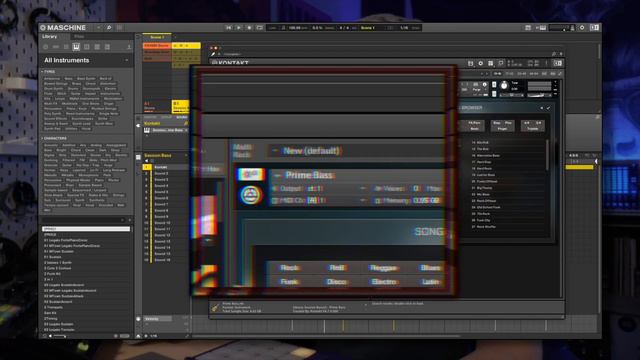This screenshot has width=640, height=360.
Task: Toggle the prehear speaker icon below the results list
Action: 51,336
